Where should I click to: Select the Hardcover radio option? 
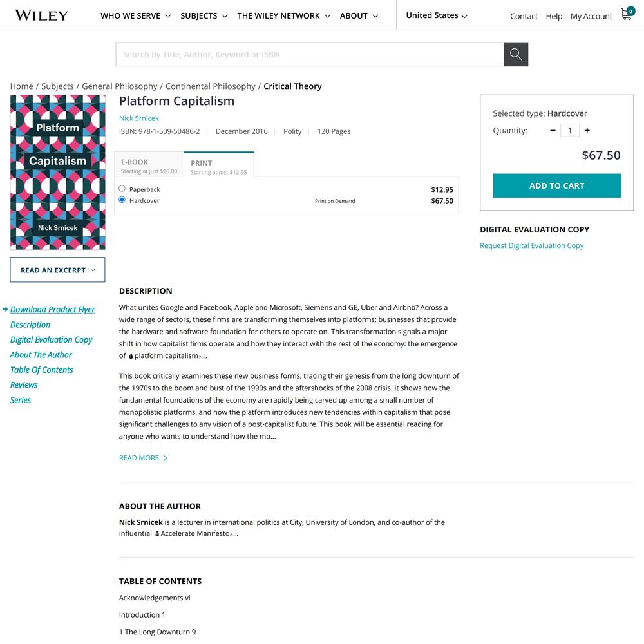[x=122, y=200]
